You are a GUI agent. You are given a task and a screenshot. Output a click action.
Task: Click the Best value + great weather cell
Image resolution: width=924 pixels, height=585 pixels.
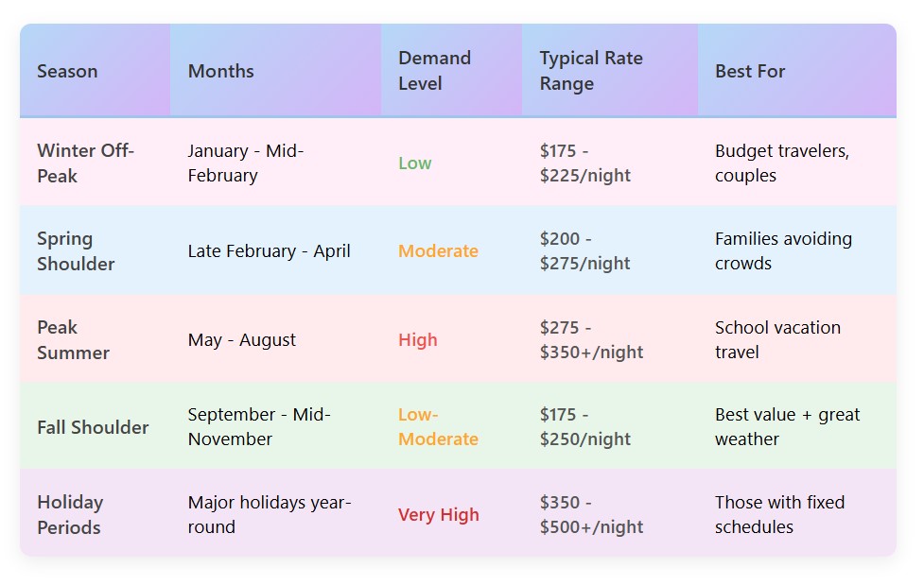787,427
